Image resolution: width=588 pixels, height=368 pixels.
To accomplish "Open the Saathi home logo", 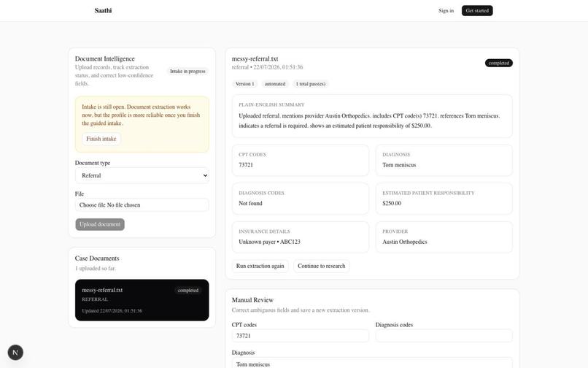I will tap(103, 10).
